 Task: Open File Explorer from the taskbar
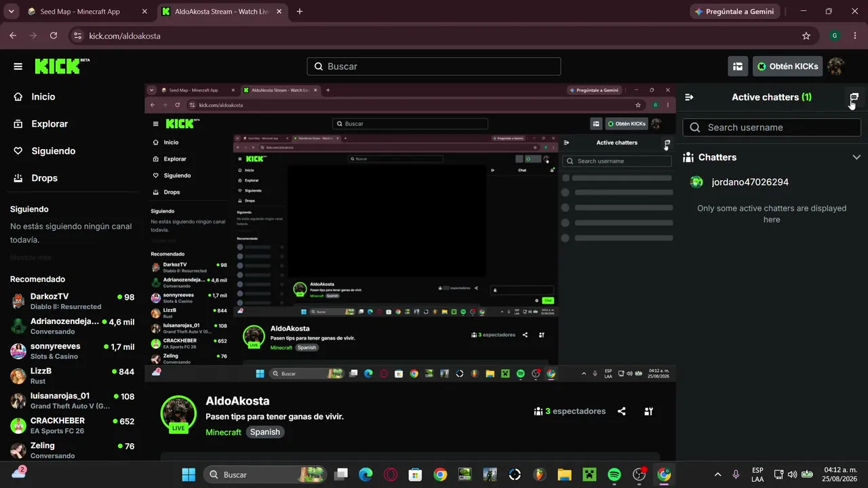tap(564, 474)
